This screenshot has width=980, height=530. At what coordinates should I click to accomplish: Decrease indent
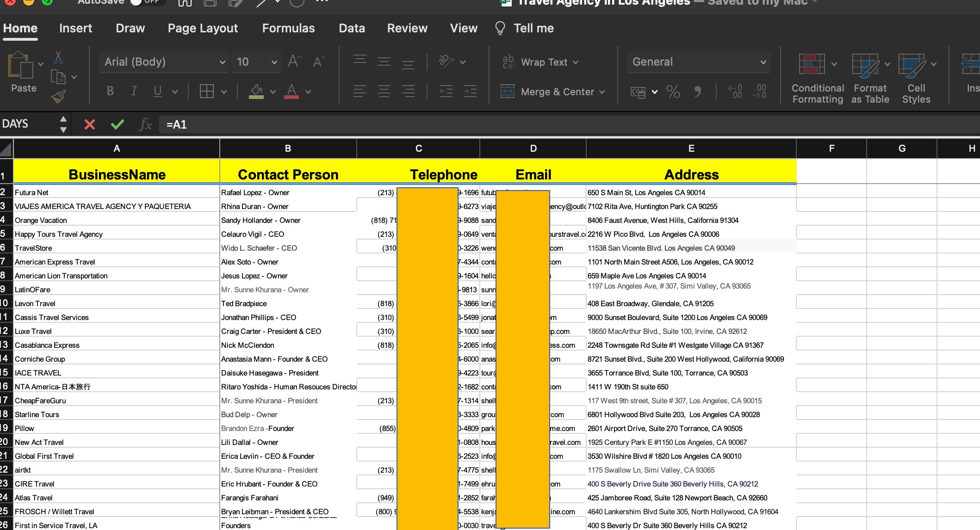[x=446, y=91]
